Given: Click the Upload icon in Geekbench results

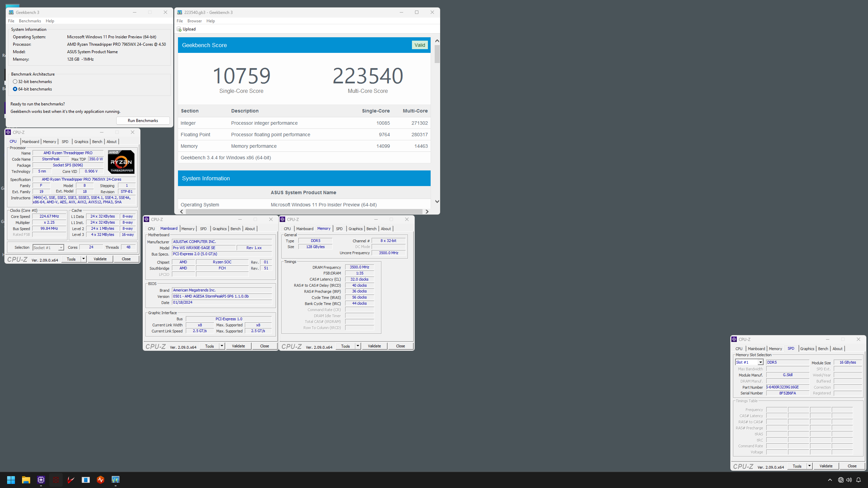Looking at the screenshot, I should (x=179, y=29).
